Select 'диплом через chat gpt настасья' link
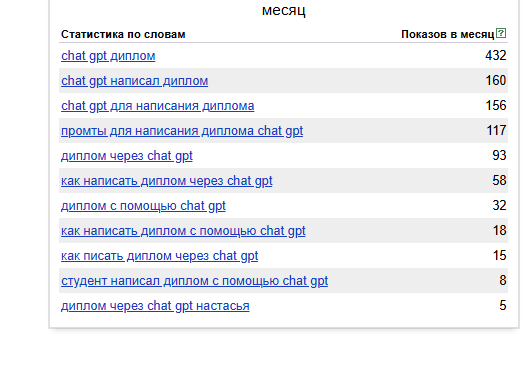 click(155, 306)
